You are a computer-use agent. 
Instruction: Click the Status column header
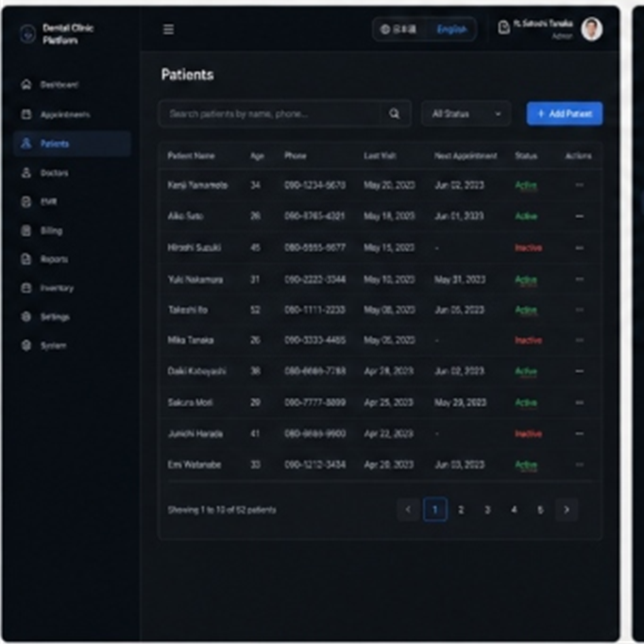coord(526,156)
